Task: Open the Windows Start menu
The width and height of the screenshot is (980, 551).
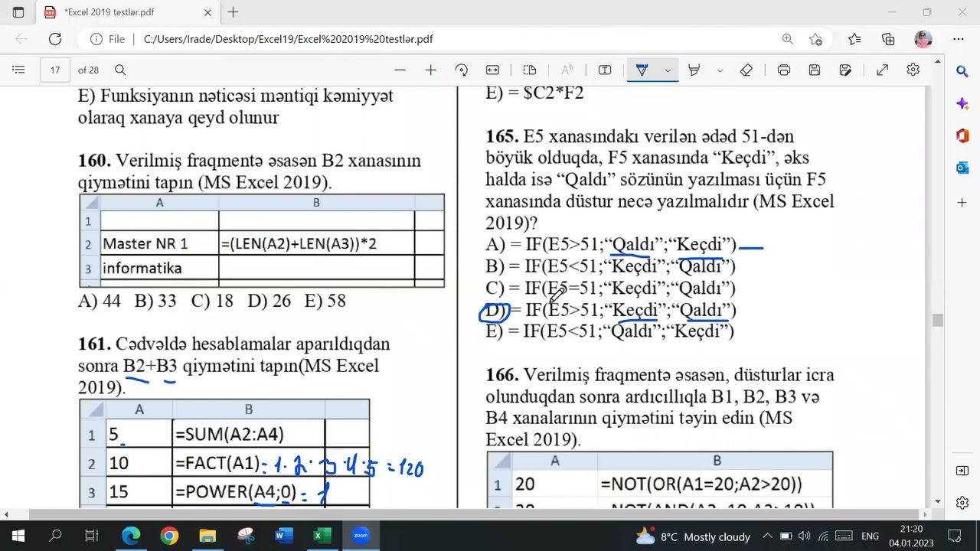Action: pyautogui.click(x=18, y=536)
